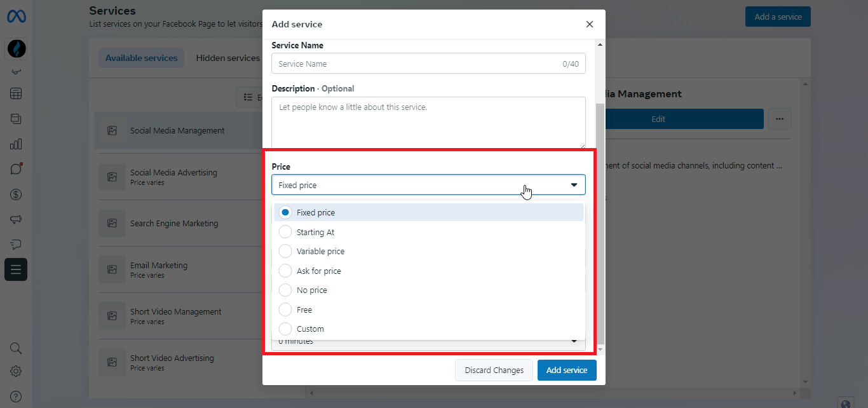Click the Discard Changes button
This screenshot has height=408, width=868.
tap(494, 370)
